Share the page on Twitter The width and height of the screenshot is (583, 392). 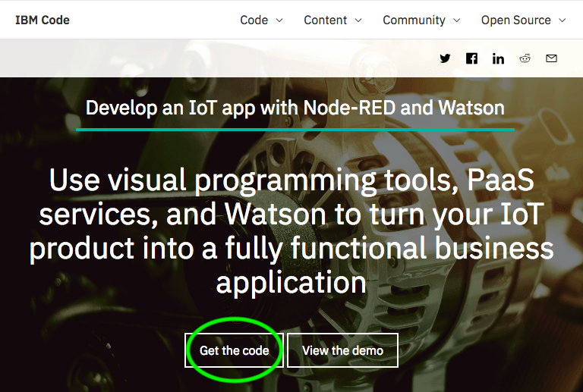[x=445, y=58]
